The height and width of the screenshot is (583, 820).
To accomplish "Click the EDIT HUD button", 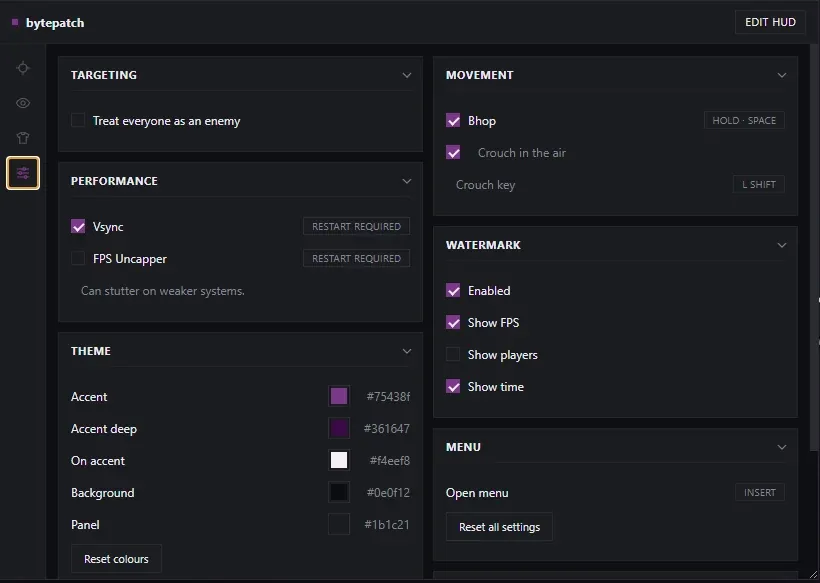I will click(770, 22).
